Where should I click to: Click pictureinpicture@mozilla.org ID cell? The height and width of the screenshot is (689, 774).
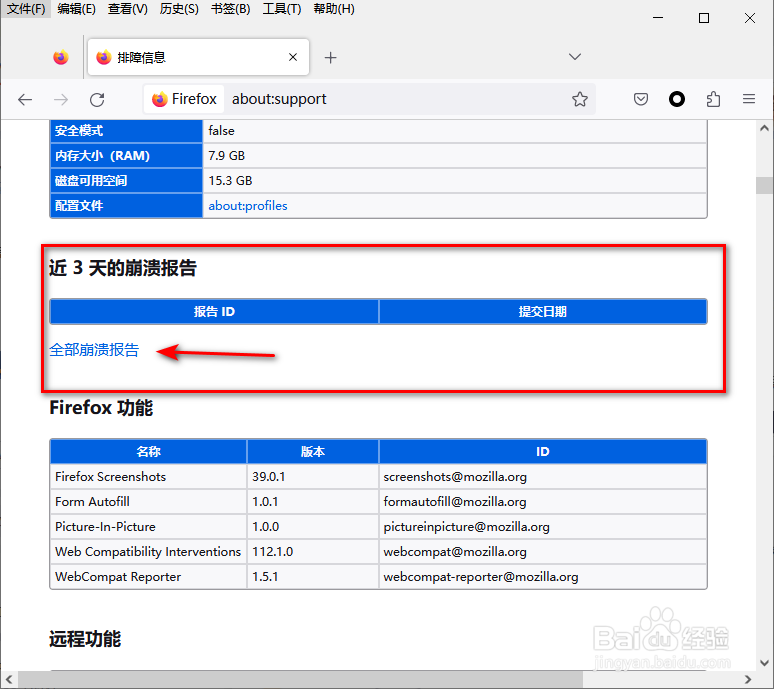coord(543,527)
